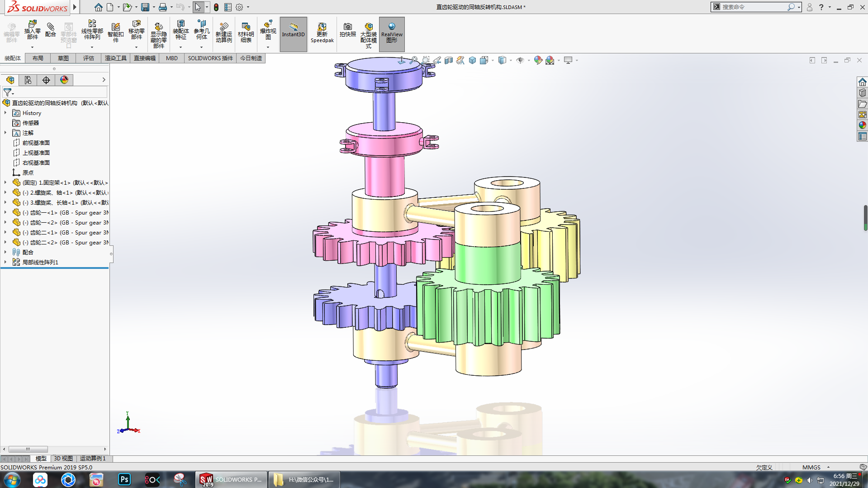The height and width of the screenshot is (488, 868).
Task: Click the Windows Start button
Action: coord(11,479)
